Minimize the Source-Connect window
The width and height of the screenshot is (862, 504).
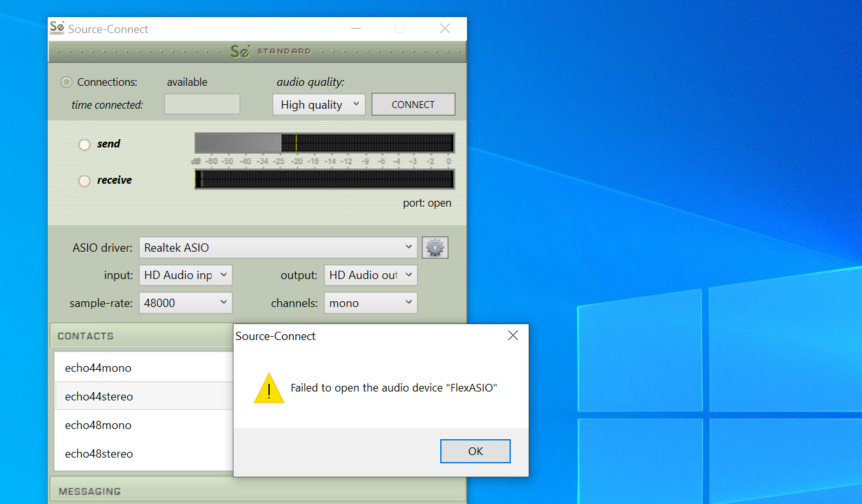click(x=356, y=29)
